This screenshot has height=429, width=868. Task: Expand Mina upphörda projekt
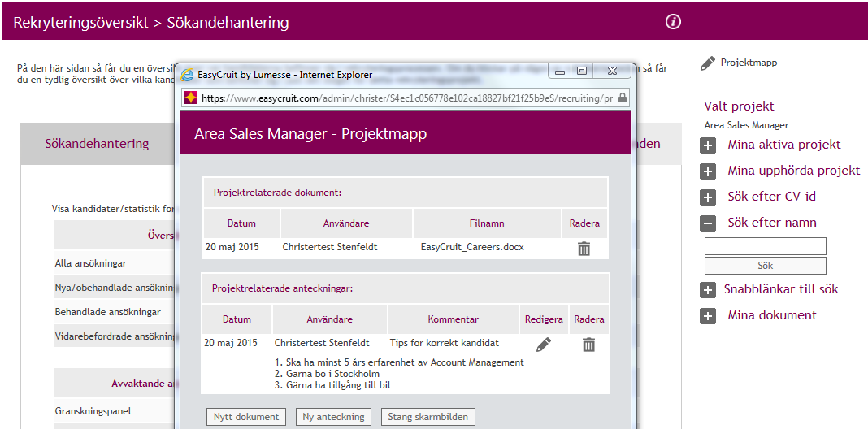[707, 171]
